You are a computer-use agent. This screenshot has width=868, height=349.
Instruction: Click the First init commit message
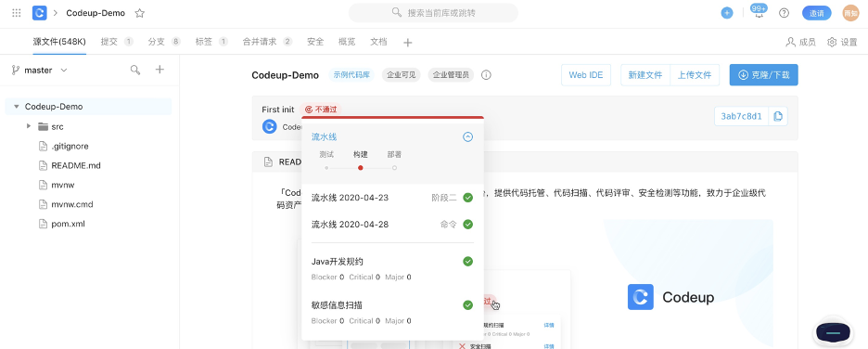278,110
